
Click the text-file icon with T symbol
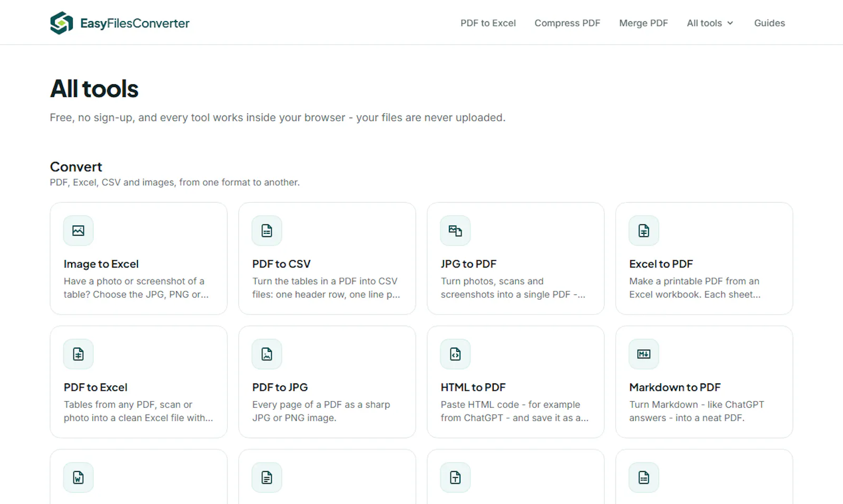[456, 477]
